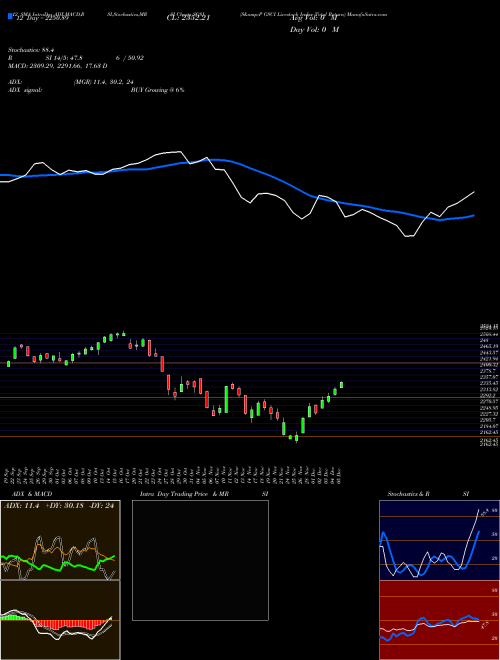Click the 'Stochastics & R' panel title
This screenshot has height=660, width=500.
(408, 494)
